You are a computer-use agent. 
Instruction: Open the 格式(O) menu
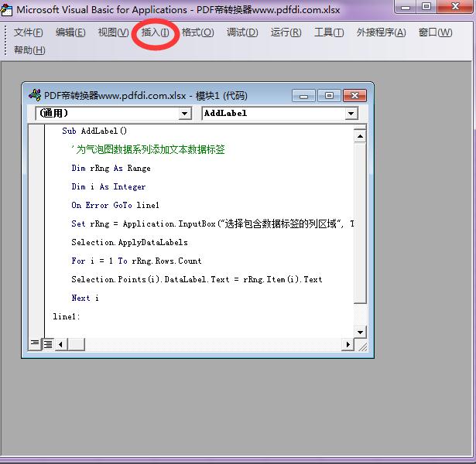[197, 32]
